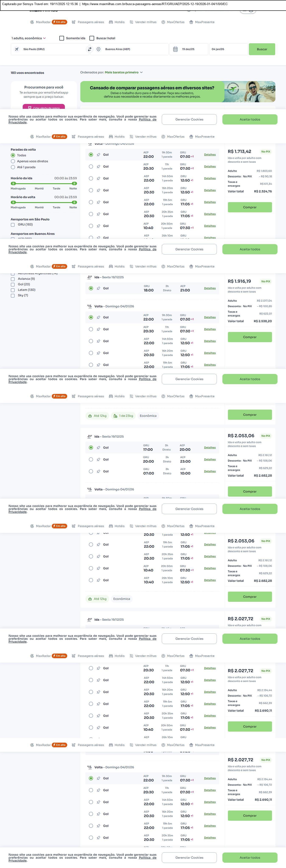Click the airplane icon in São Paulo field

(17, 49)
